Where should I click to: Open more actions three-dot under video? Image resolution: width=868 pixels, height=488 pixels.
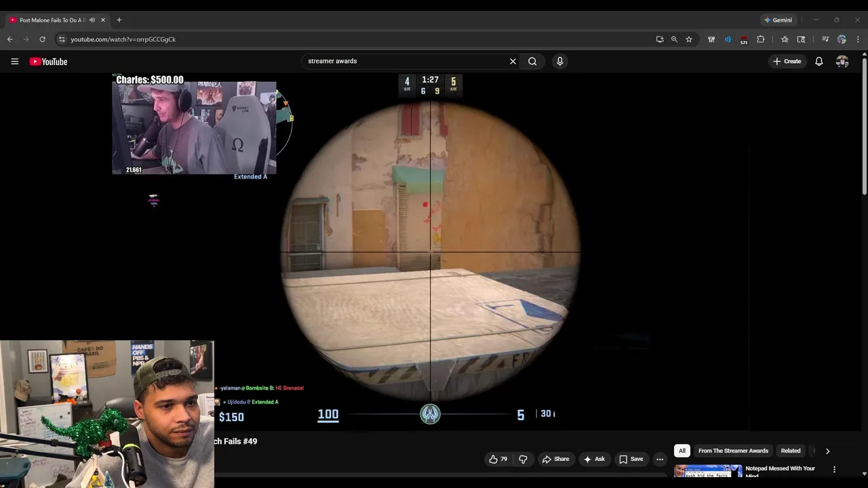[660, 459]
